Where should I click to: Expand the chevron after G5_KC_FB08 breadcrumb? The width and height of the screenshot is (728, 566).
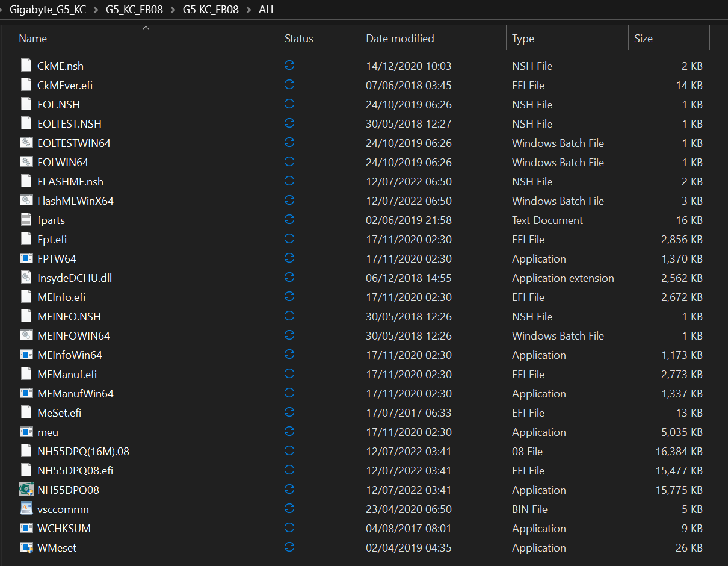[173, 10]
